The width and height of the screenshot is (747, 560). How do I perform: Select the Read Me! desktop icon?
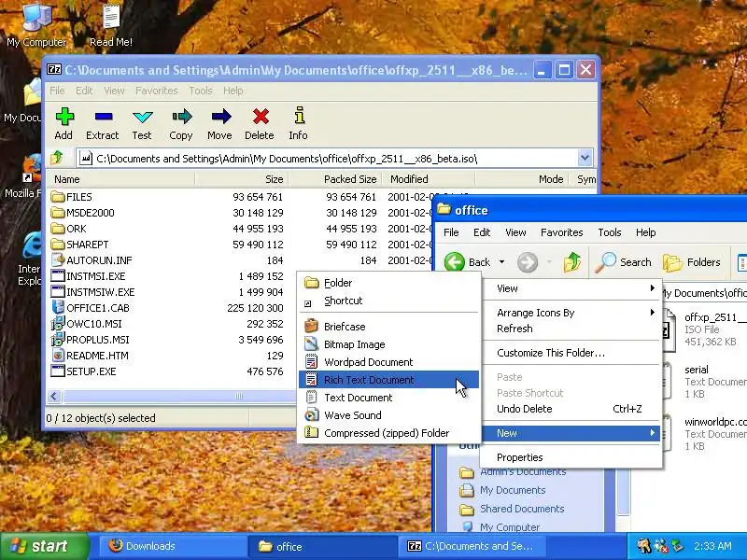click(x=111, y=25)
